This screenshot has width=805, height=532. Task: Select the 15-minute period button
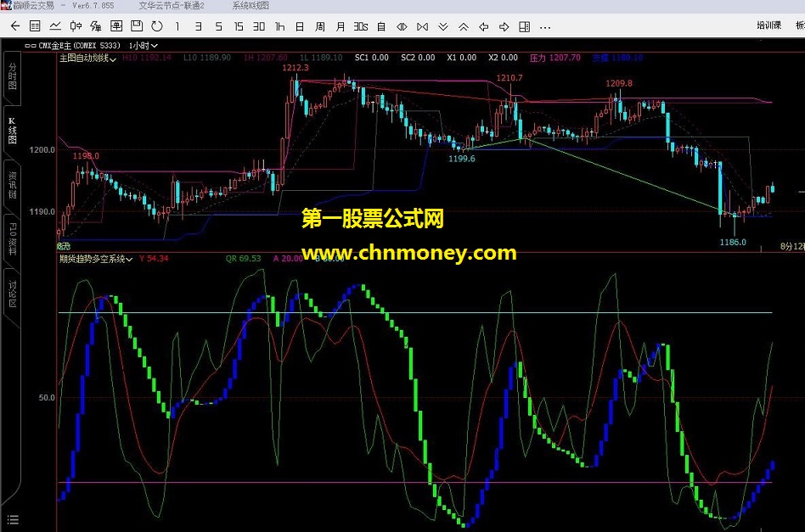pos(239,26)
